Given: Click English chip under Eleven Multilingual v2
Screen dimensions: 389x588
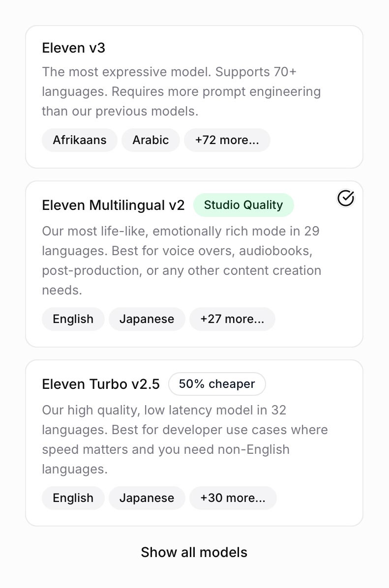Looking at the screenshot, I should (x=73, y=319).
